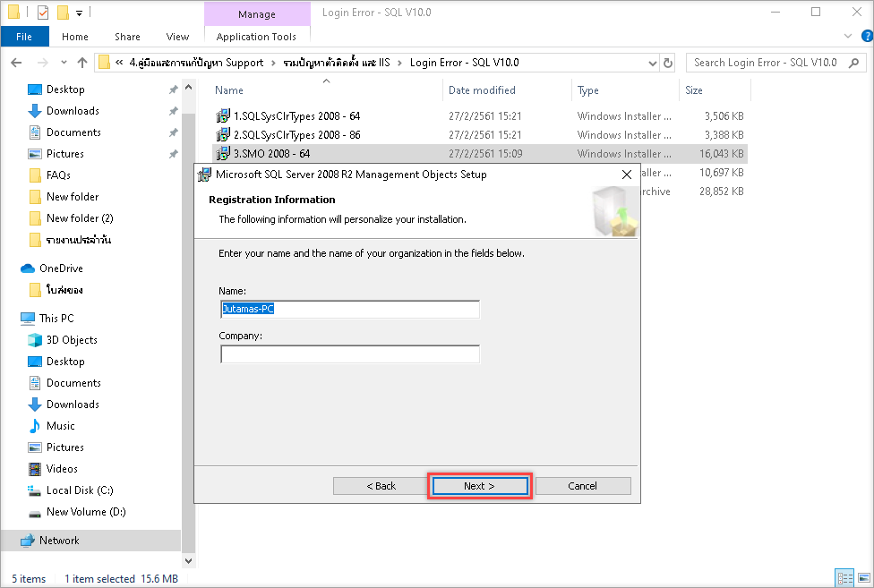874x588 pixels.
Task: Cancel the SQL Server setup dialog
Action: (x=582, y=486)
